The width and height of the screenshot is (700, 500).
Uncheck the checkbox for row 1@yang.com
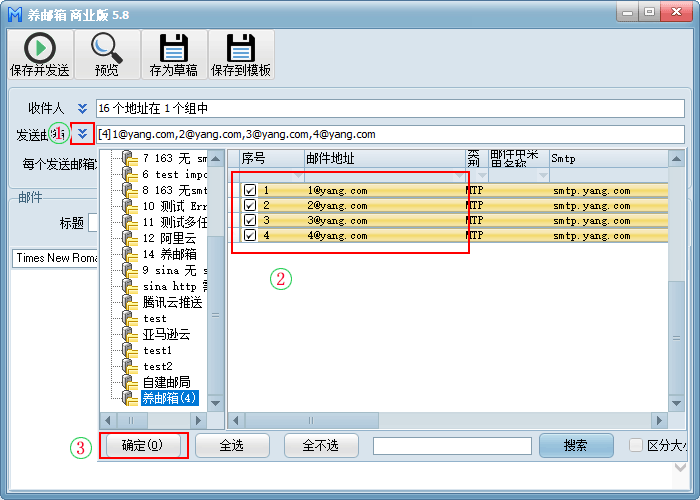tap(250, 191)
